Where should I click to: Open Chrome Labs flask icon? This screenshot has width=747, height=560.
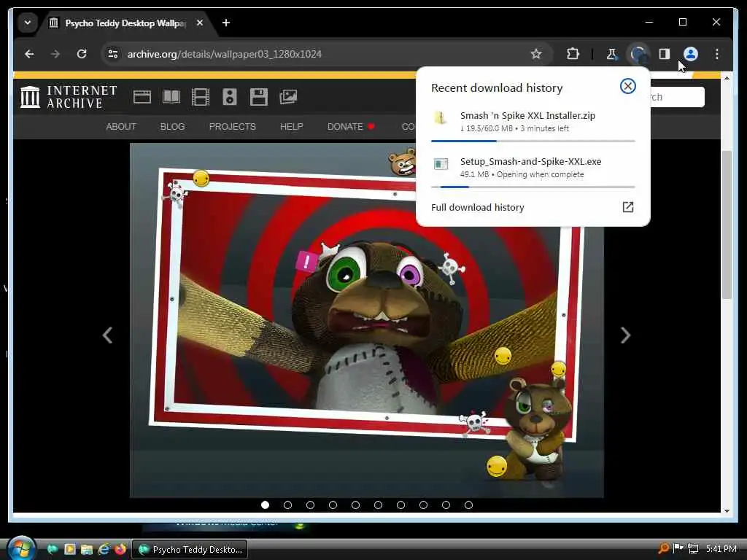tap(611, 54)
